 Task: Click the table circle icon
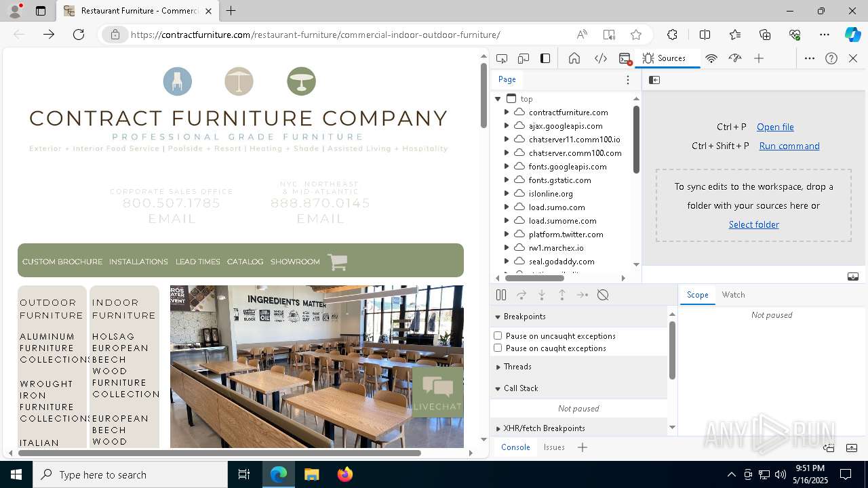[x=301, y=81]
